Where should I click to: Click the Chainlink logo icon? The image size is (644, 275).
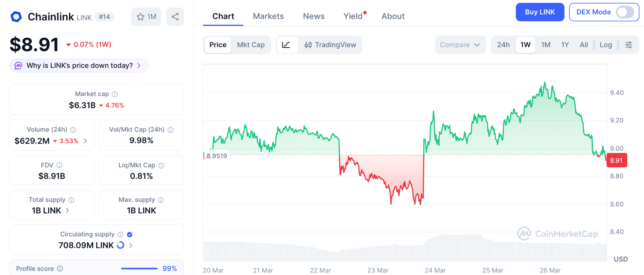click(x=16, y=17)
